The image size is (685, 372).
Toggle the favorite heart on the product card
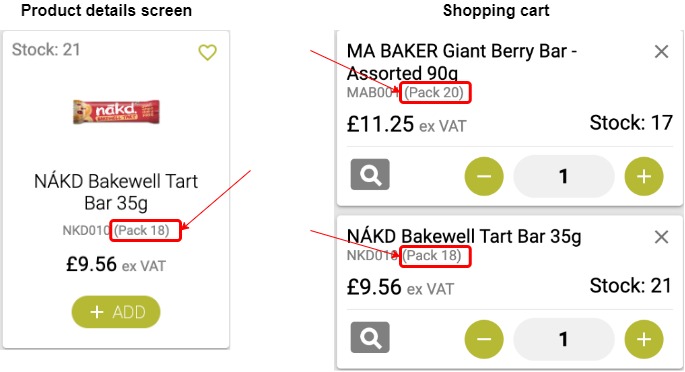(x=207, y=52)
